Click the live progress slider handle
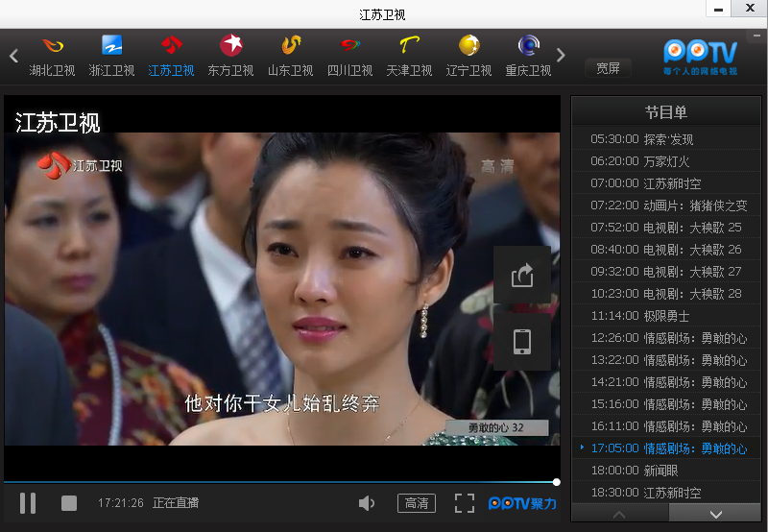This screenshot has width=768, height=532. (557, 482)
